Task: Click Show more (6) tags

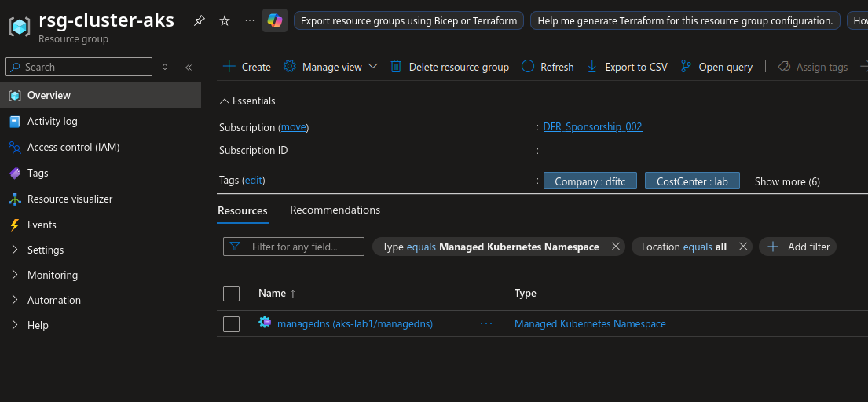Action: [787, 181]
